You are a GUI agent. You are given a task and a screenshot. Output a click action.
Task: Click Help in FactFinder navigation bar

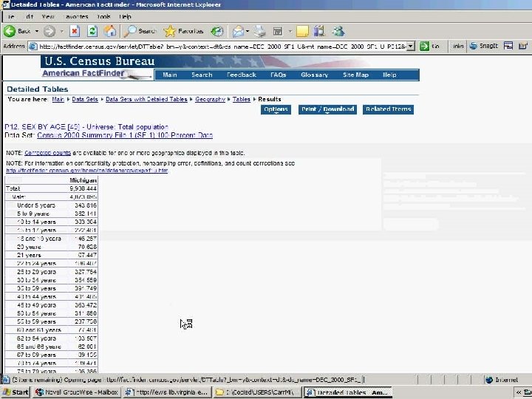pos(389,75)
